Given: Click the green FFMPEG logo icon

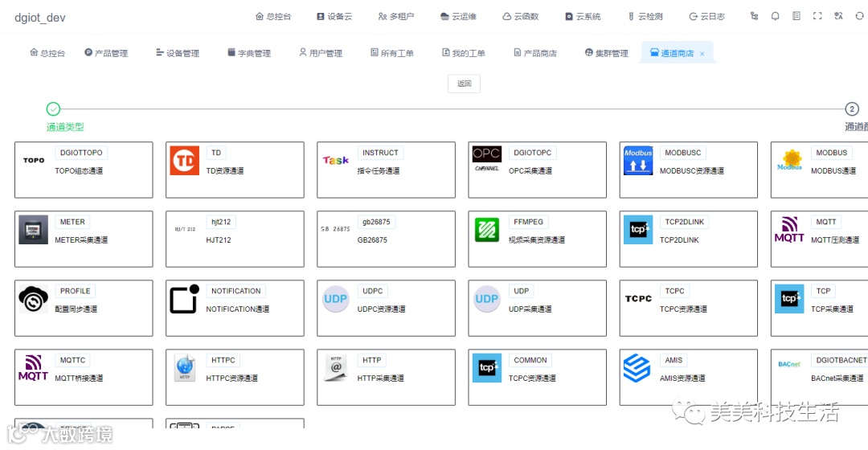Looking at the screenshot, I should click(x=486, y=230).
